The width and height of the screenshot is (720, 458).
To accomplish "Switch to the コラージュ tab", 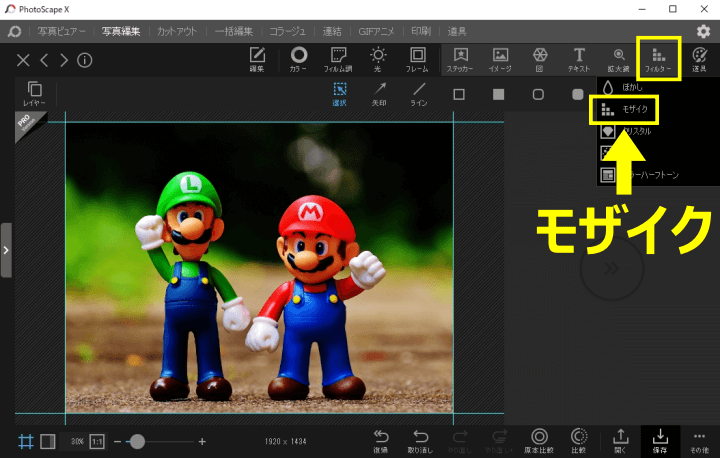I will pos(287,31).
